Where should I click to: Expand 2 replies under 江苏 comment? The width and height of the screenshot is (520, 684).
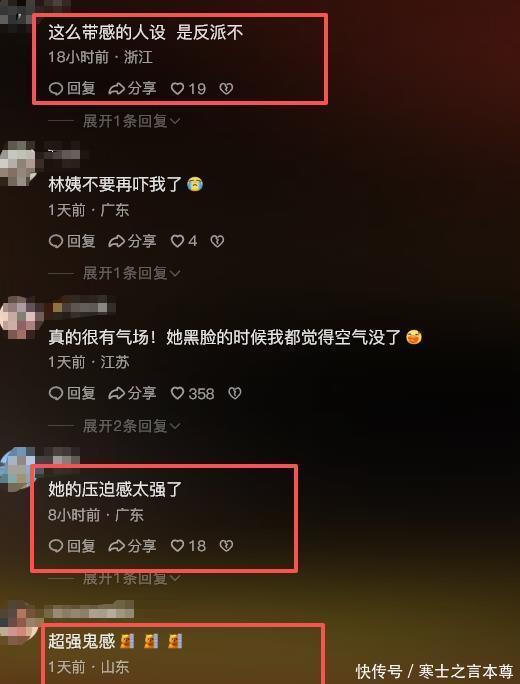[x=131, y=426]
